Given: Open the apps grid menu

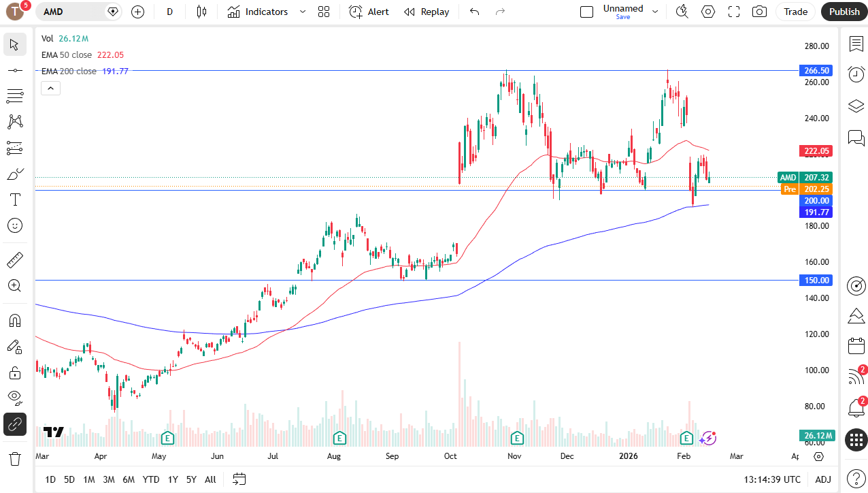Looking at the screenshot, I should click(856, 440).
